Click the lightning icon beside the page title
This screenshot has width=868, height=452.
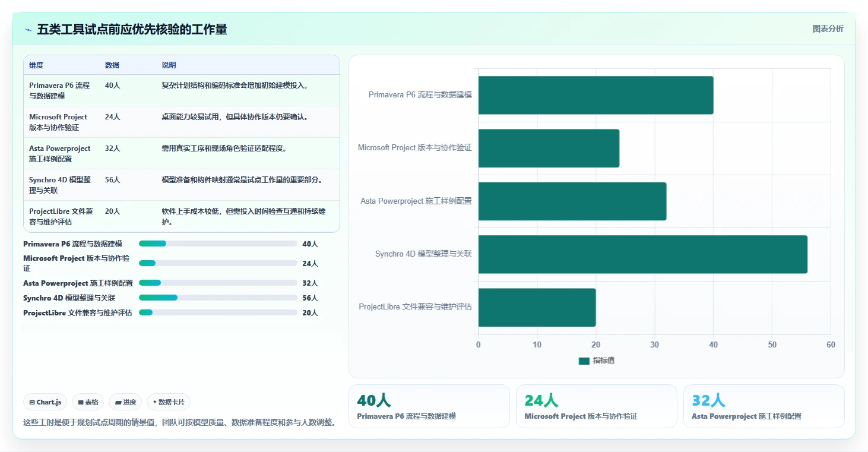28,30
